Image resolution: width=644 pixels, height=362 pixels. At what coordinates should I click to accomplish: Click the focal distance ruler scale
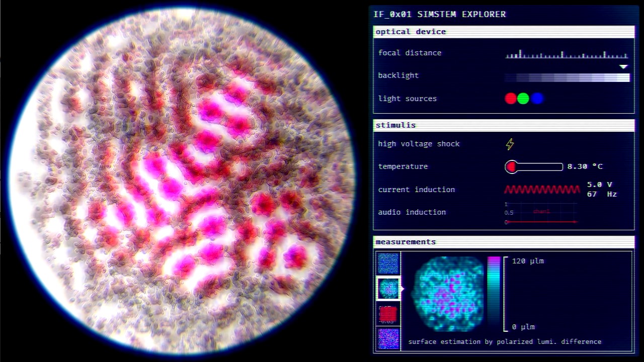(x=567, y=54)
